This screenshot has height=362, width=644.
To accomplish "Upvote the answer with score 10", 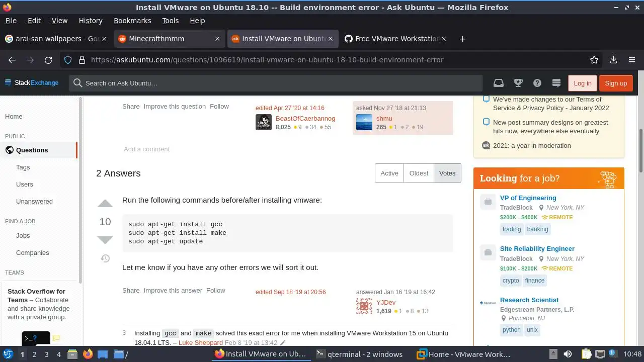I will click(105, 204).
